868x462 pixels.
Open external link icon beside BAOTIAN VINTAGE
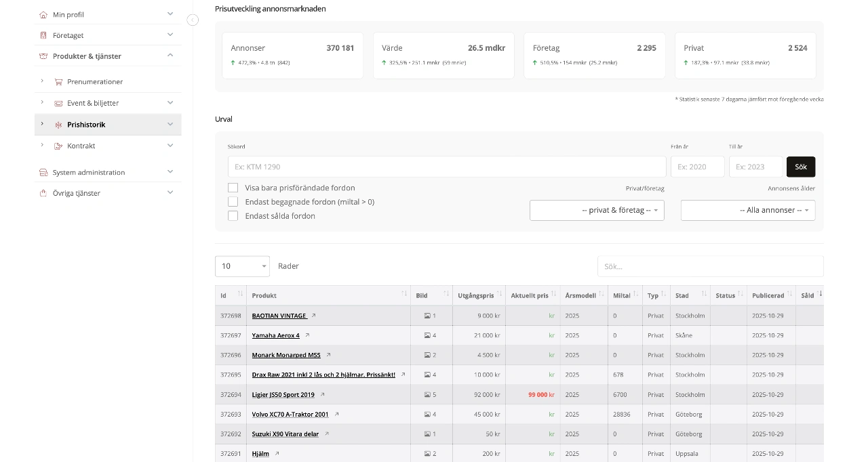coord(313,316)
